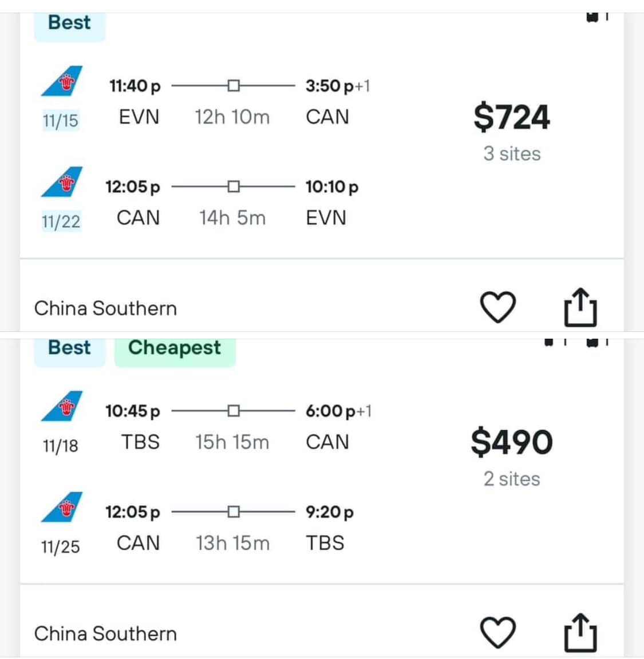Viewport: 644px width, 659px height.
Task: Click the baggage icons on second card
Action: coord(576,343)
